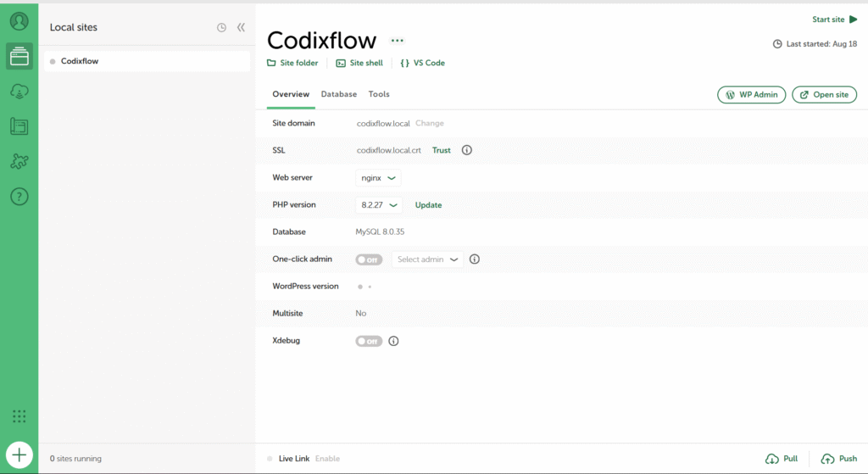Click the Pull button
The image size is (868, 474).
click(782, 459)
